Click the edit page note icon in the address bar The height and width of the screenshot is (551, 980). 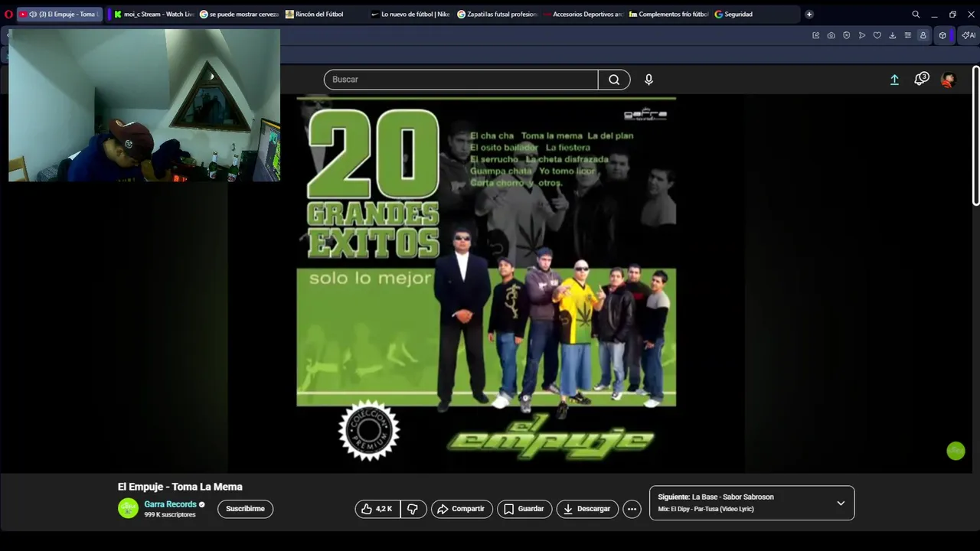pyautogui.click(x=815, y=35)
